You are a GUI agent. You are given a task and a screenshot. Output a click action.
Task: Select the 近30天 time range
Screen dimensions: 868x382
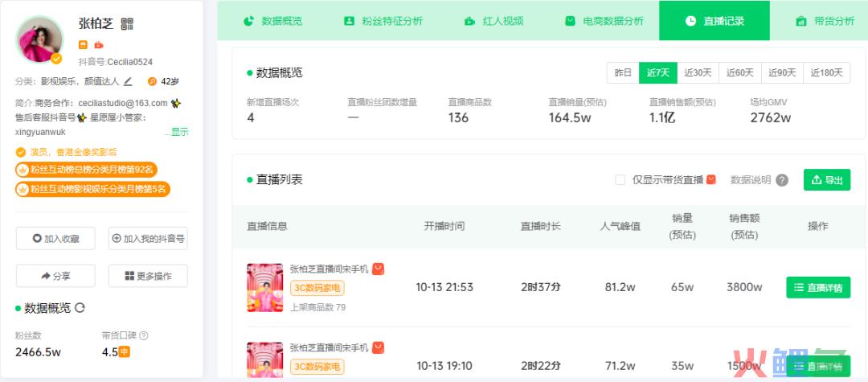click(x=698, y=72)
